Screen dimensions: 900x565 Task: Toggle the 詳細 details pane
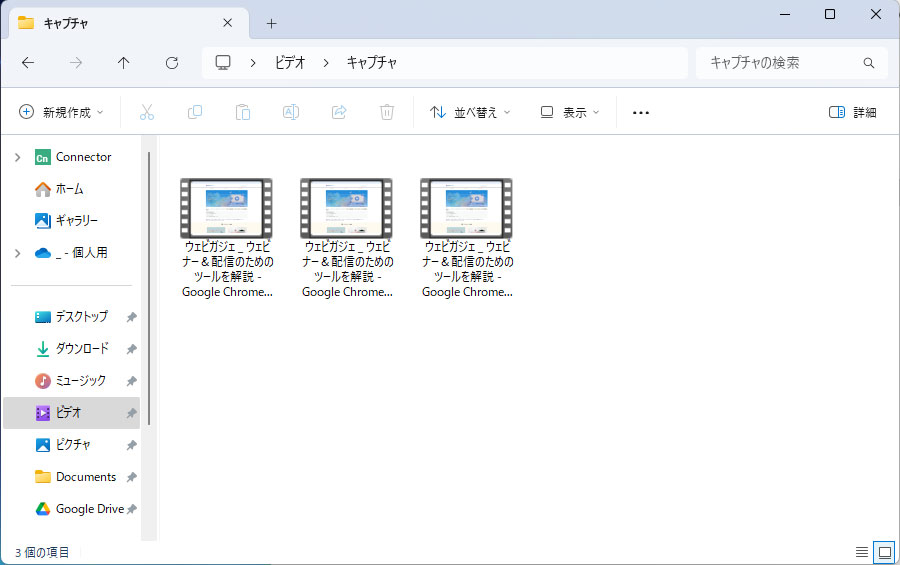[853, 112]
